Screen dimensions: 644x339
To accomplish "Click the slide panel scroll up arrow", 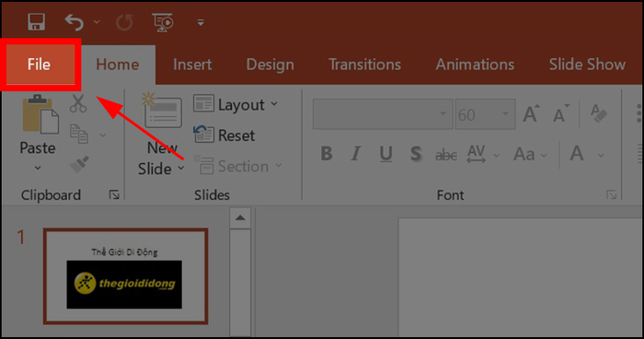I will 240,218.
